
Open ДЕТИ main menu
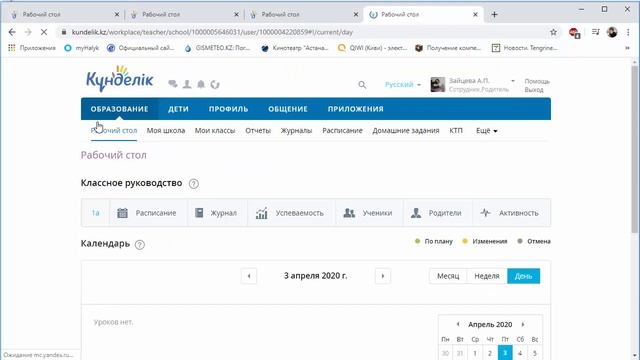point(178,109)
